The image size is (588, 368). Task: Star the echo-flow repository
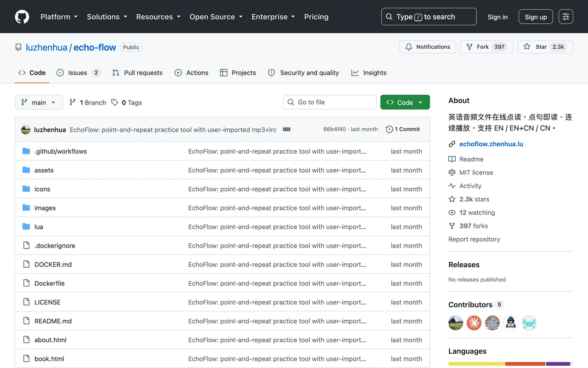pos(545,47)
